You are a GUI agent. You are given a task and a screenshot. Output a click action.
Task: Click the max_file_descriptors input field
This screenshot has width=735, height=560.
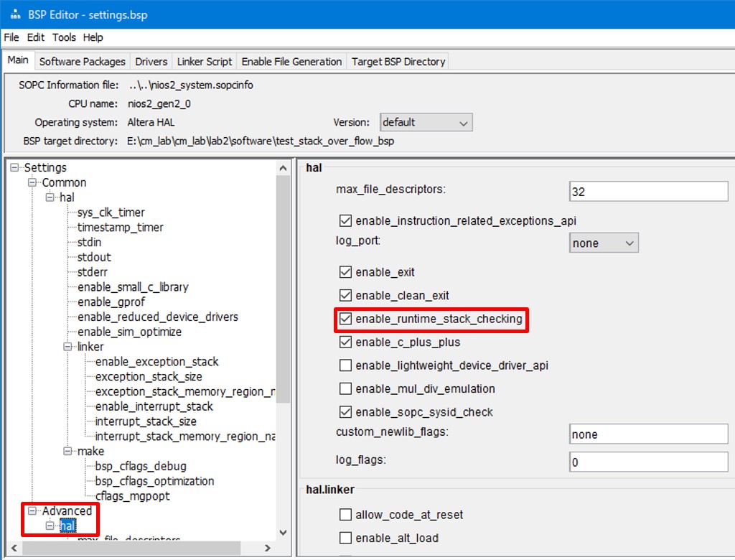(648, 191)
